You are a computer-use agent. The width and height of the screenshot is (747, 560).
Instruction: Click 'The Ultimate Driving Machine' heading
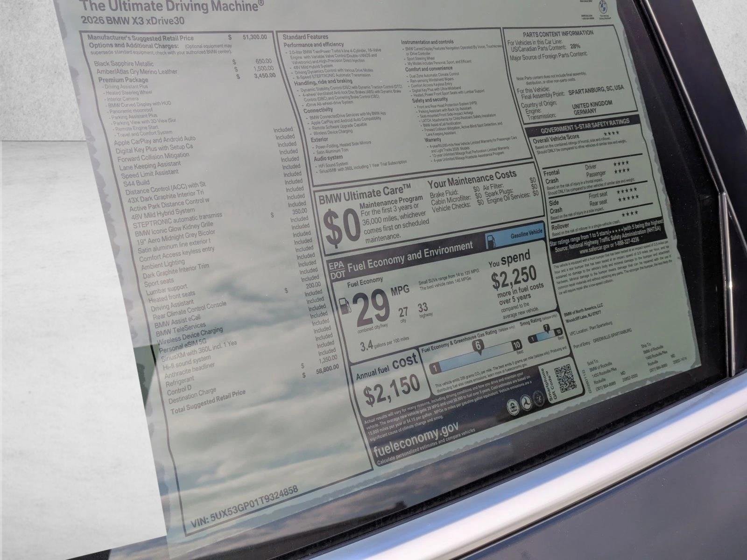tap(172, 6)
